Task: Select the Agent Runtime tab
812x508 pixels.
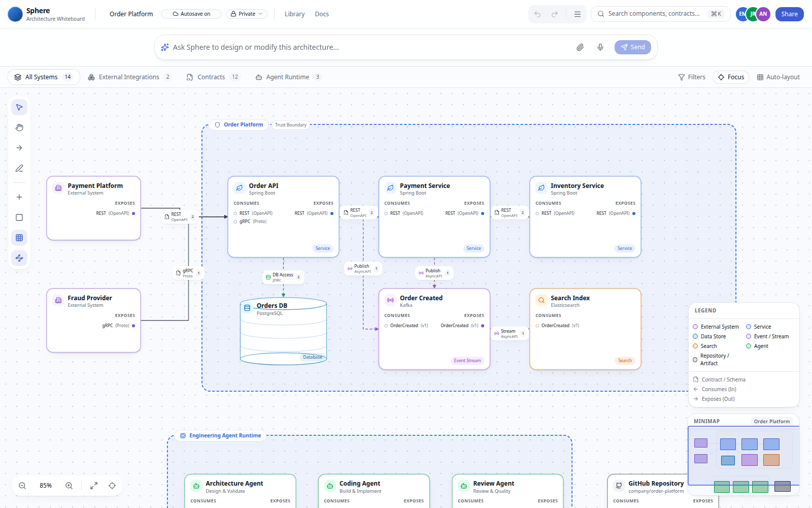Action: [x=288, y=77]
